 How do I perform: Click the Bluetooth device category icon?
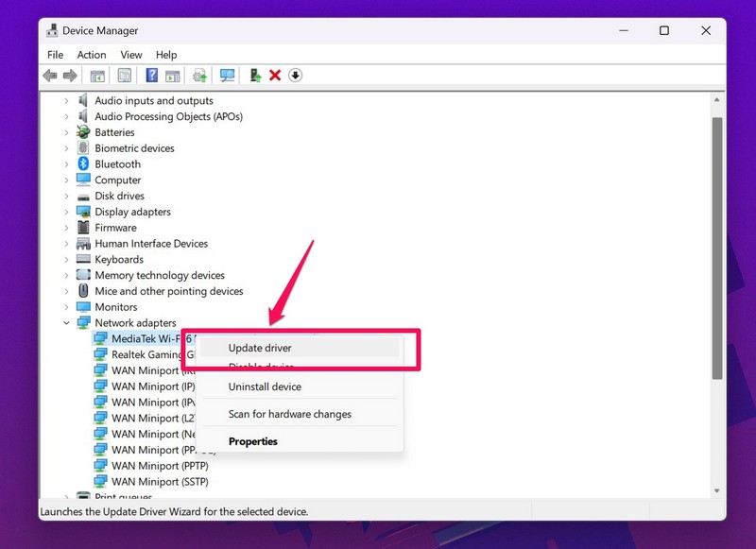(84, 164)
